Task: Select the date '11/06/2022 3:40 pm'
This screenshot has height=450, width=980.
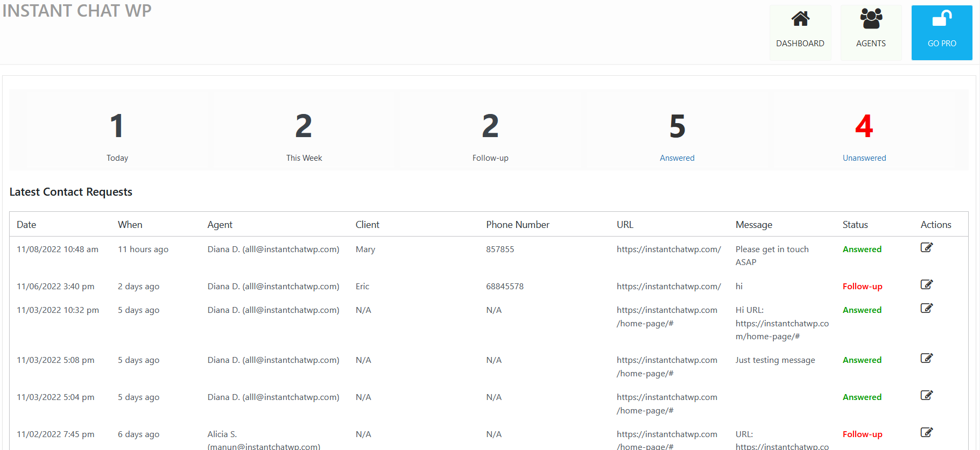Action: click(x=55, y=287)
